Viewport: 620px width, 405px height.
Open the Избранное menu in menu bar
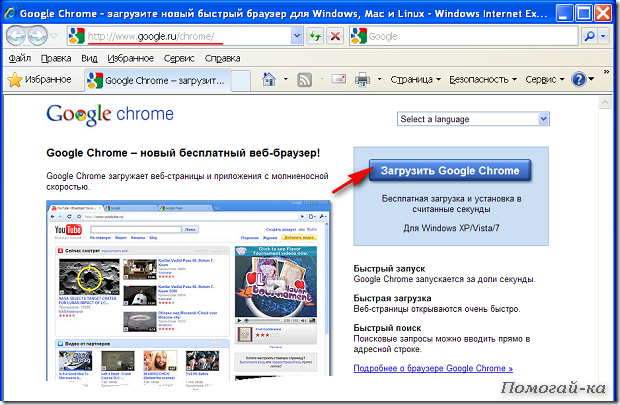(130, 58)
